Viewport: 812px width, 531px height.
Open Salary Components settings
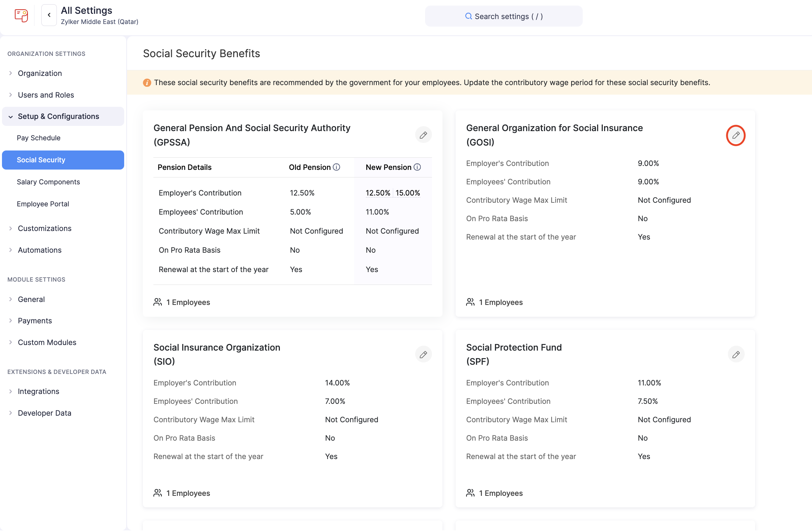48,182
